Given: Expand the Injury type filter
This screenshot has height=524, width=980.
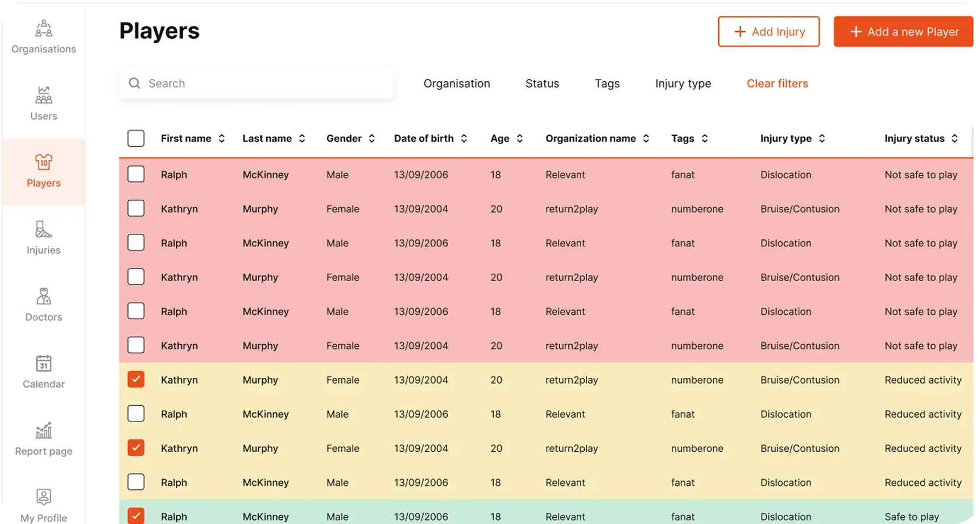Looking at the screenshot, I should (683, 84).
